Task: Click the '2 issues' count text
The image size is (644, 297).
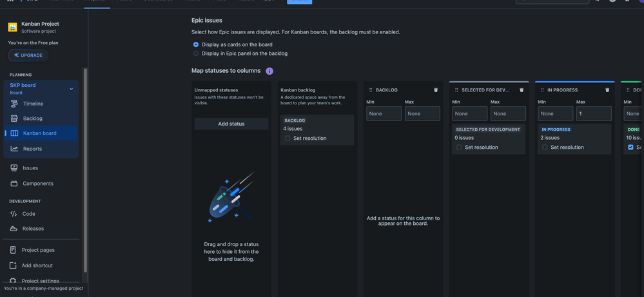Action: tap(550, 138)
